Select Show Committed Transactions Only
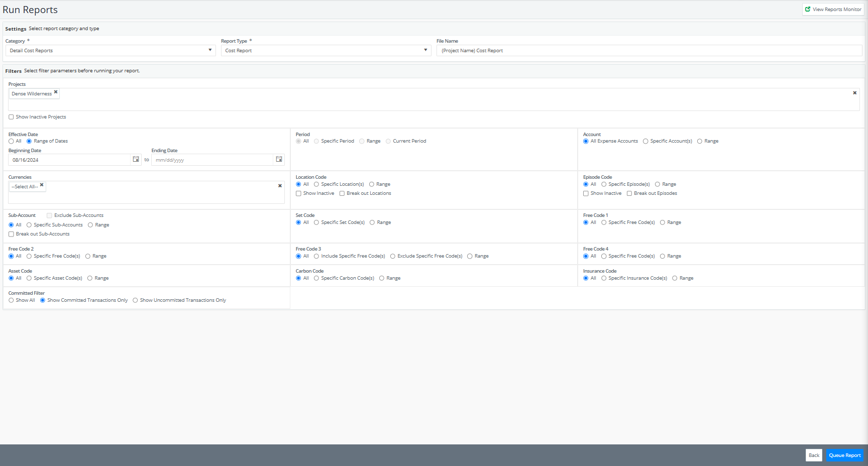This screenshot has height=466, width=868. point(43,300)
